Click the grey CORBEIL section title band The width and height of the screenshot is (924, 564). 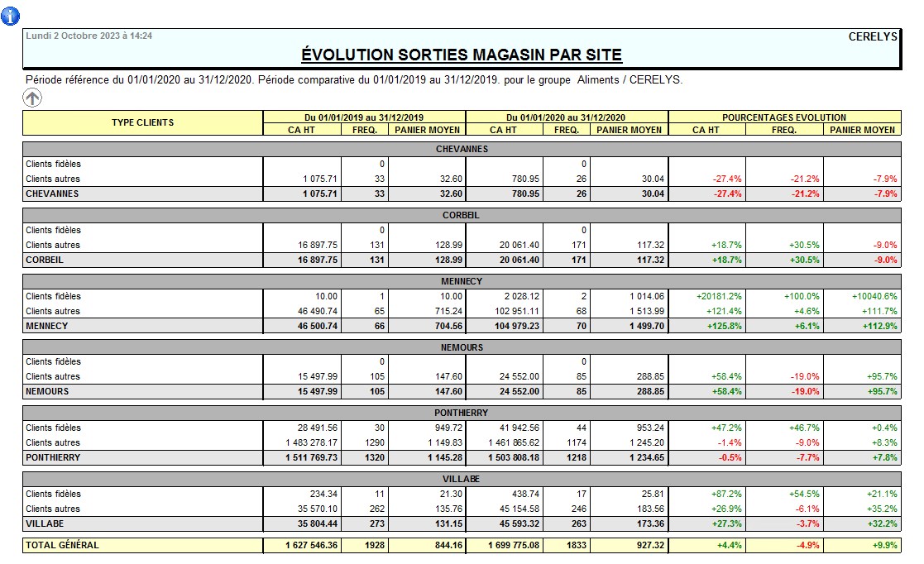[x=462, y=215]
